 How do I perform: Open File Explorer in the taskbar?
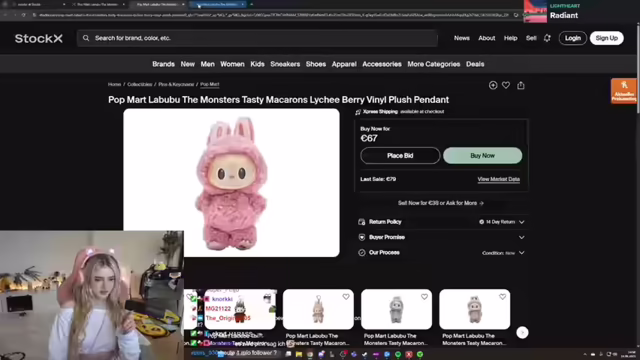coord(299,354)
